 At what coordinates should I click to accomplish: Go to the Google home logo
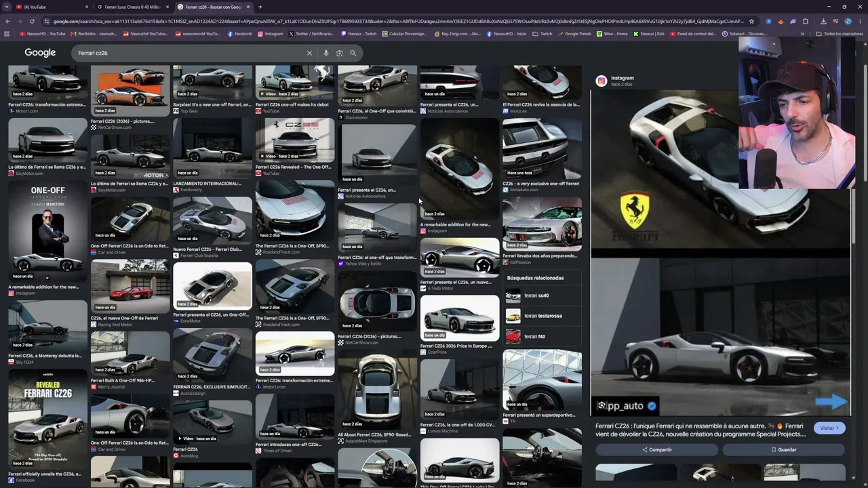coord(40,53)
